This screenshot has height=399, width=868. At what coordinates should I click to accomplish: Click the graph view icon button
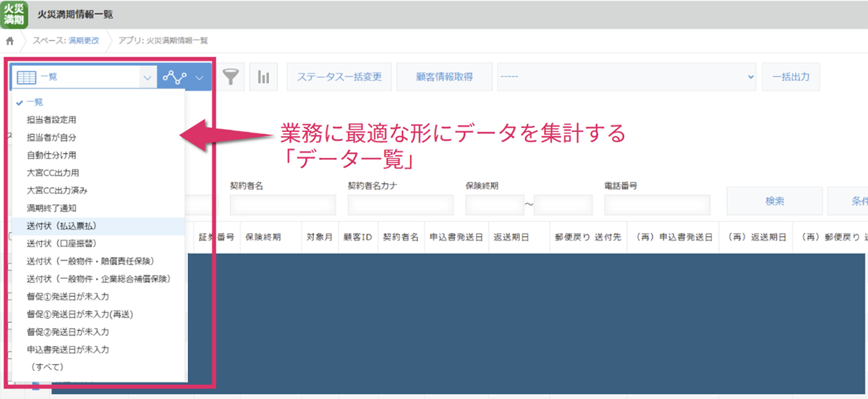tap(174, 77)
